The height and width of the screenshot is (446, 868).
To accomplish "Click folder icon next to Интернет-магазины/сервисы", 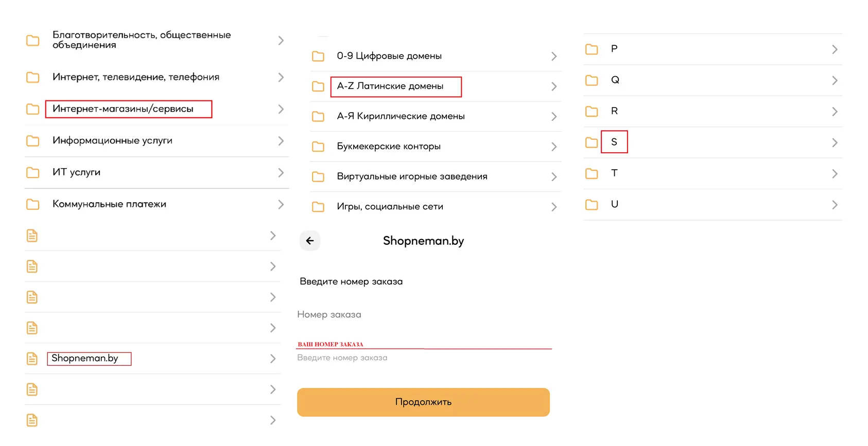I will pyautogui.click(x=33, y=109).
